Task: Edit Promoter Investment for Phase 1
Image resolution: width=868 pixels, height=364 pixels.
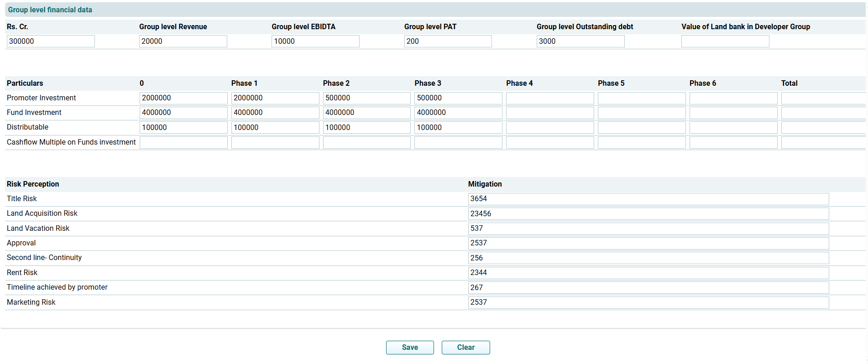Action: point(275,98)
